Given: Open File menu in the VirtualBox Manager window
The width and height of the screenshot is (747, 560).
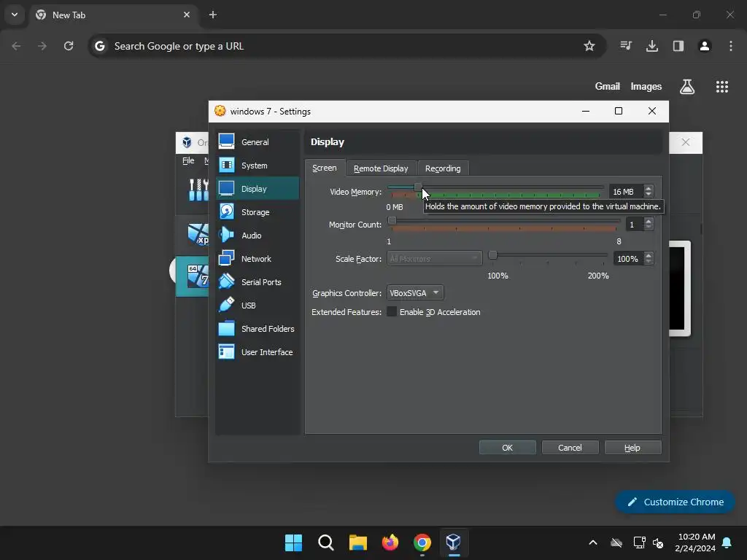Looking at the screenshot, I should (188, 160).
